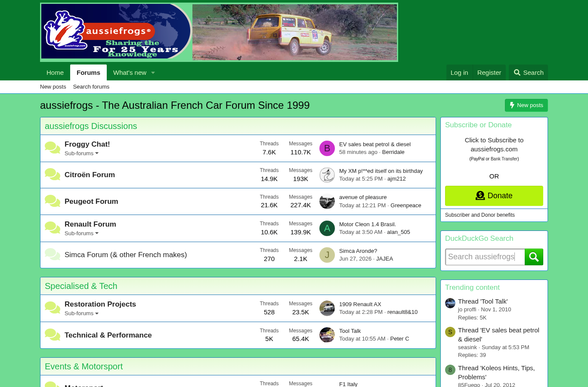Click the magnifier button in DuckDuckGo Search
Screen dimensions: 588x387
(x=534, y=257)
